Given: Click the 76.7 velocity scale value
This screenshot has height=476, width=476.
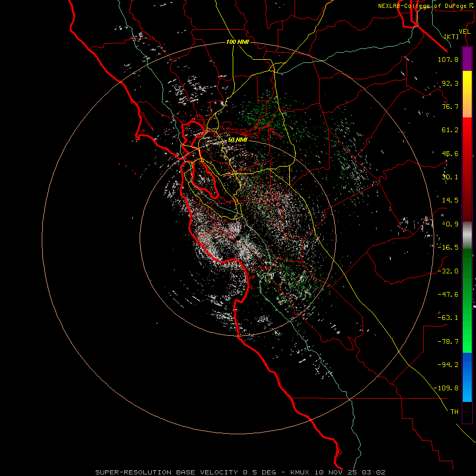Looking at the screenshot, I should [x=450, y=106].
